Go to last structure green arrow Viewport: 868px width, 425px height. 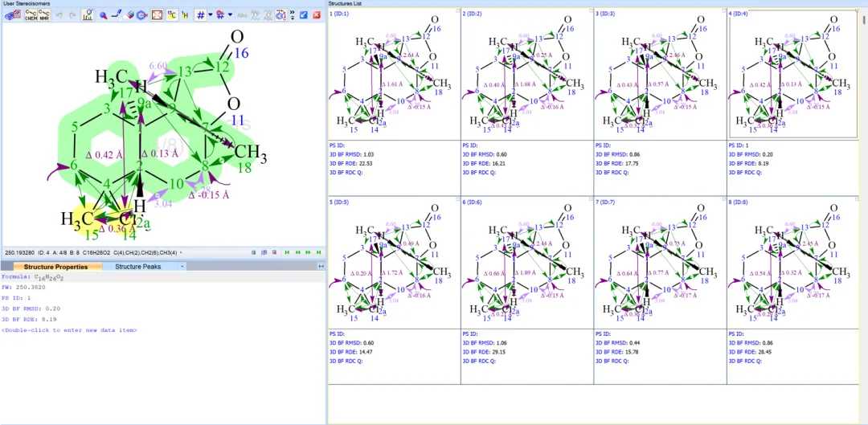319,252
